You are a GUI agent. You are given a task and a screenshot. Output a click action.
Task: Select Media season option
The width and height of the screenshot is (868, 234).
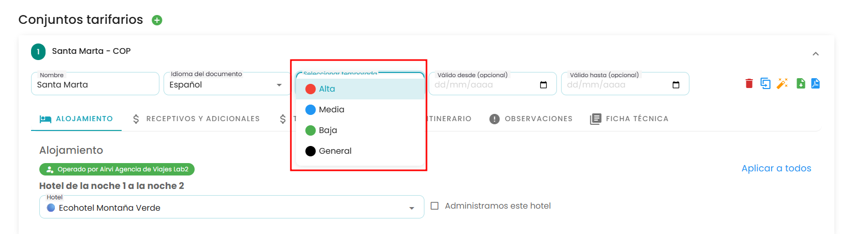(x=360, y=110)
